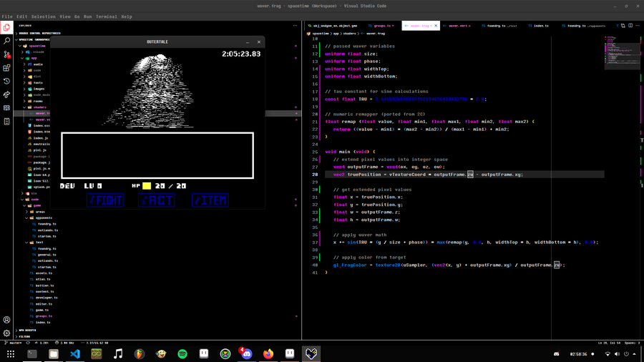Click the code minimap on editor right
Image resolution: width=644 pixels, height=362 pixels.
tap(622, 54)
